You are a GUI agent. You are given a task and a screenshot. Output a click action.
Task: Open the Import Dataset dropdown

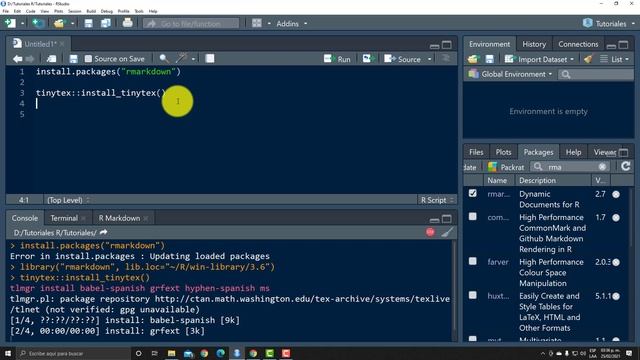pyautogui.click(x=540, y=59)
